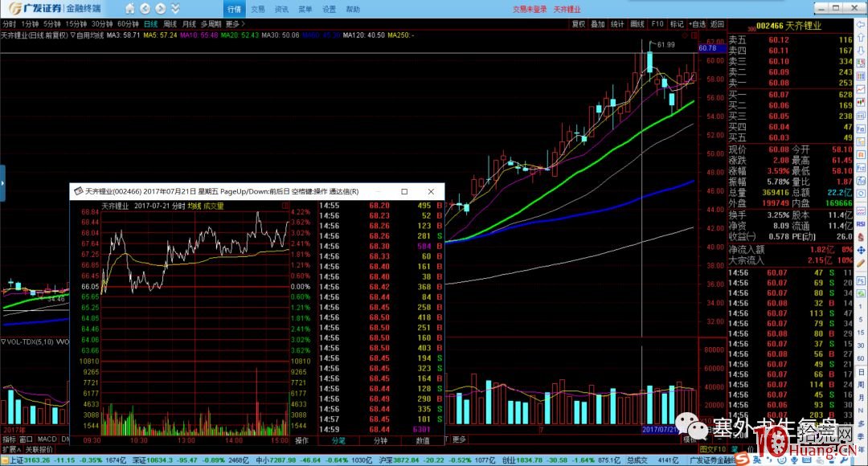Open the 帮助 menu
The image size is (868, 466).
pos(353,10)
